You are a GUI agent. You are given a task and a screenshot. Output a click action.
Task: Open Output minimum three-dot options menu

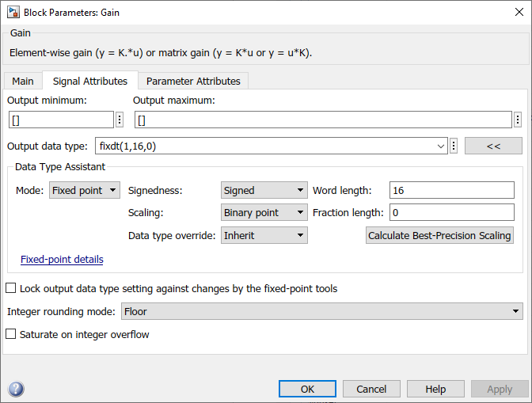[x=120, y=120]
